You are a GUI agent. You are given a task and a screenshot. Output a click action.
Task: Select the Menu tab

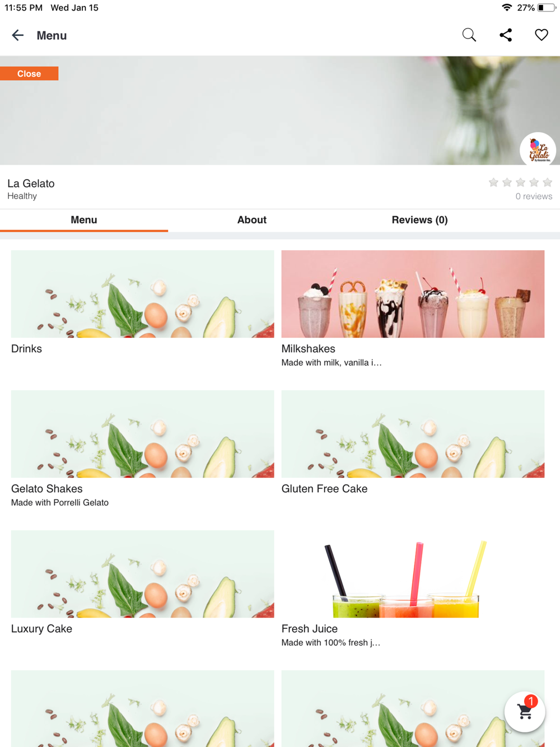point(84,220)
